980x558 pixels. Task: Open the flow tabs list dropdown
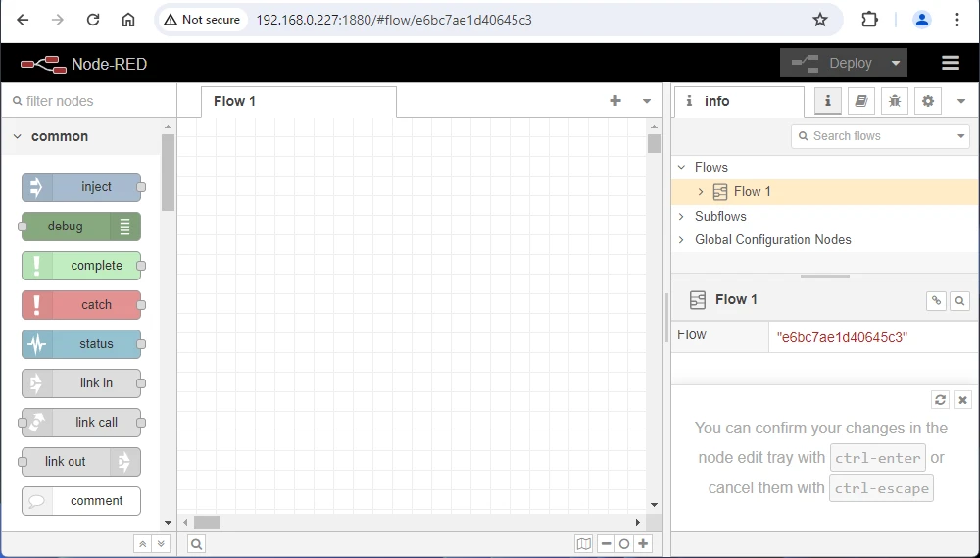(x=647, y=101)
